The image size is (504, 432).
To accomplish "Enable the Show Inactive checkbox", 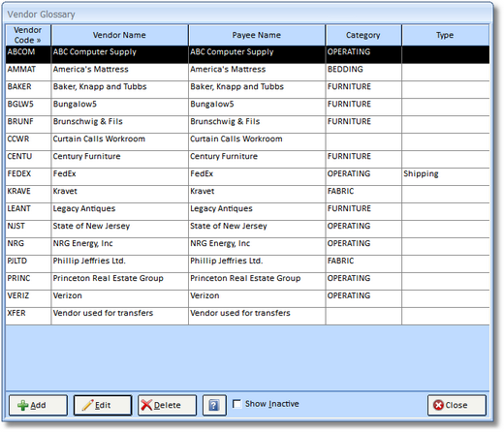I will click(x=236, y=404).
